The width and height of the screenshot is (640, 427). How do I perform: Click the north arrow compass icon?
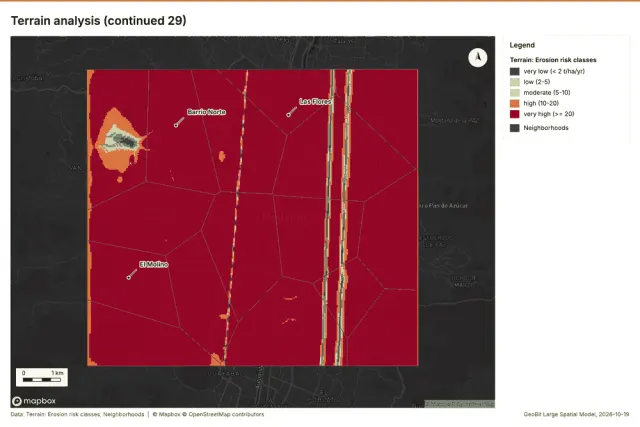[x=478, y=58]
